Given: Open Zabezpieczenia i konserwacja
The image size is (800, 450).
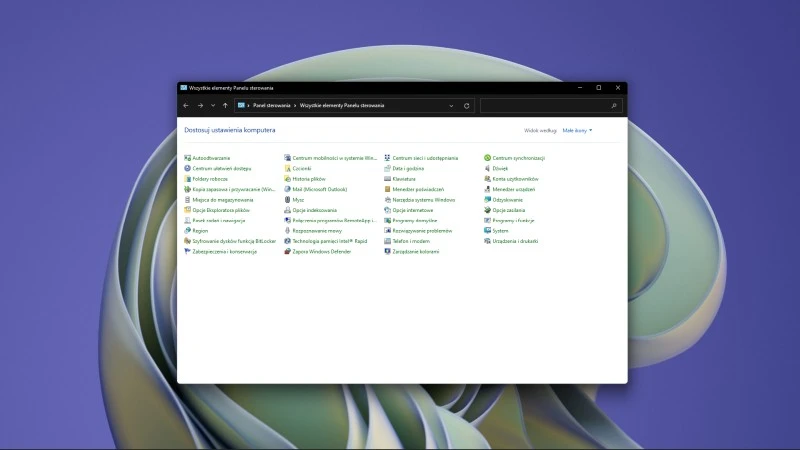Looking at the screenshot, I should click(221, 252).
